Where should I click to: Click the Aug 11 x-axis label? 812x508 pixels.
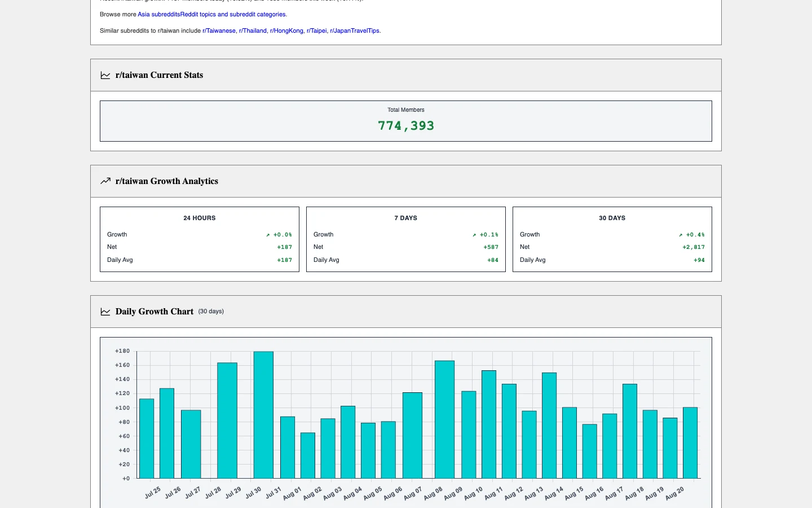(x=494, y=493)
